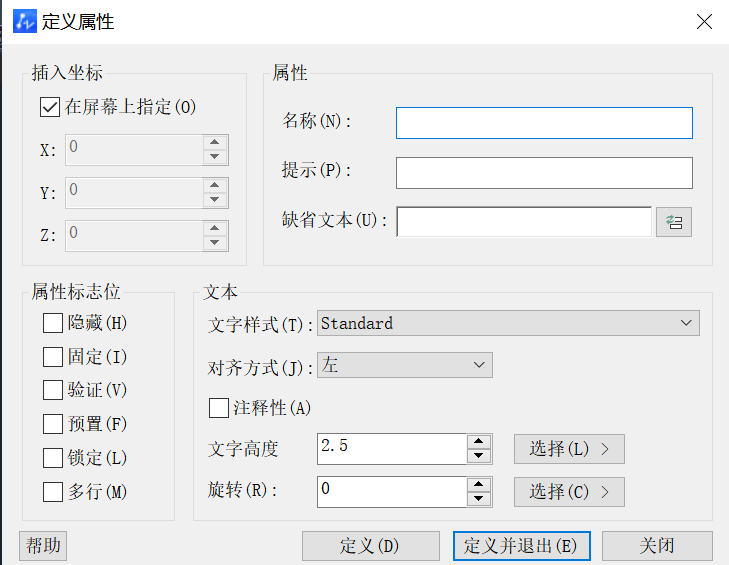Click the 文字高度 value field showing 2.5
The image size is (729, 565).
pos(392,449)
